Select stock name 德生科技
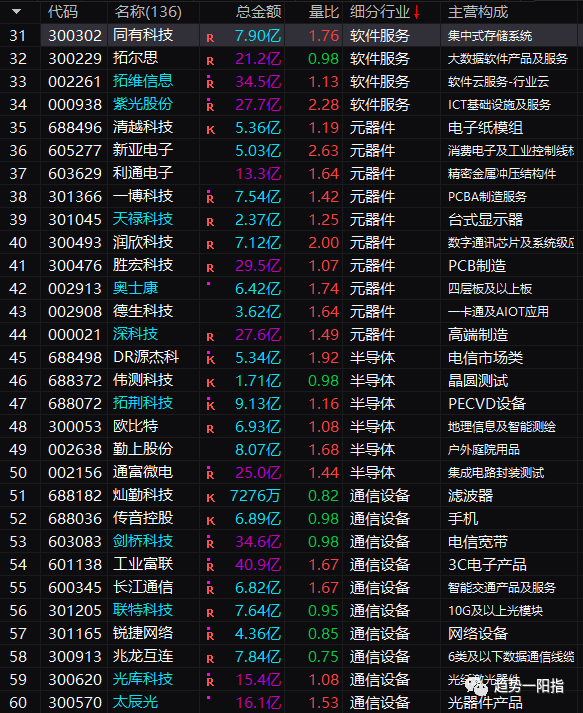The height and width of the screenshot is (713, 583). tap(143, 311)
